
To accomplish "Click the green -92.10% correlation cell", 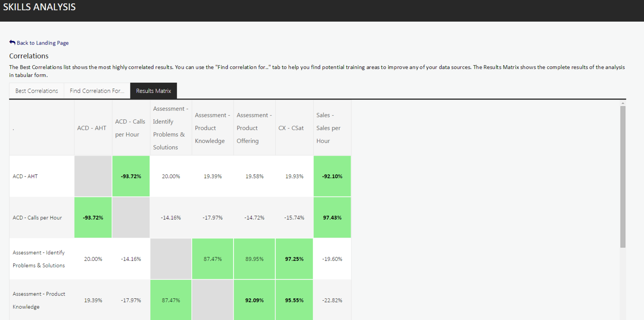I will point(332,176).
